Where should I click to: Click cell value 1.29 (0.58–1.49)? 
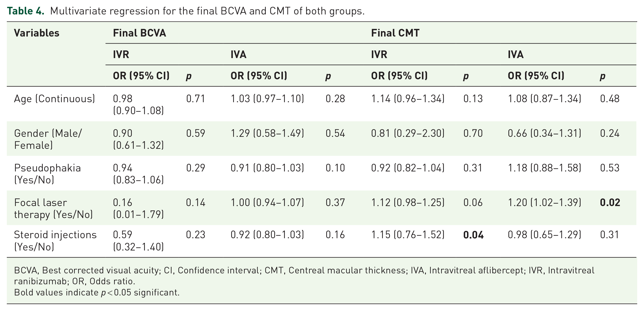pyautogui.click(x=267, y=133)
